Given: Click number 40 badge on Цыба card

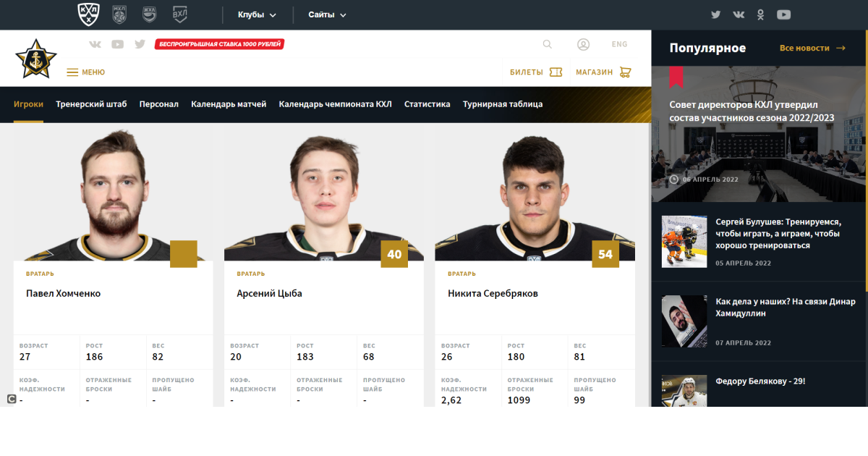Looking at the screenshot, I should tap(394, 254).
